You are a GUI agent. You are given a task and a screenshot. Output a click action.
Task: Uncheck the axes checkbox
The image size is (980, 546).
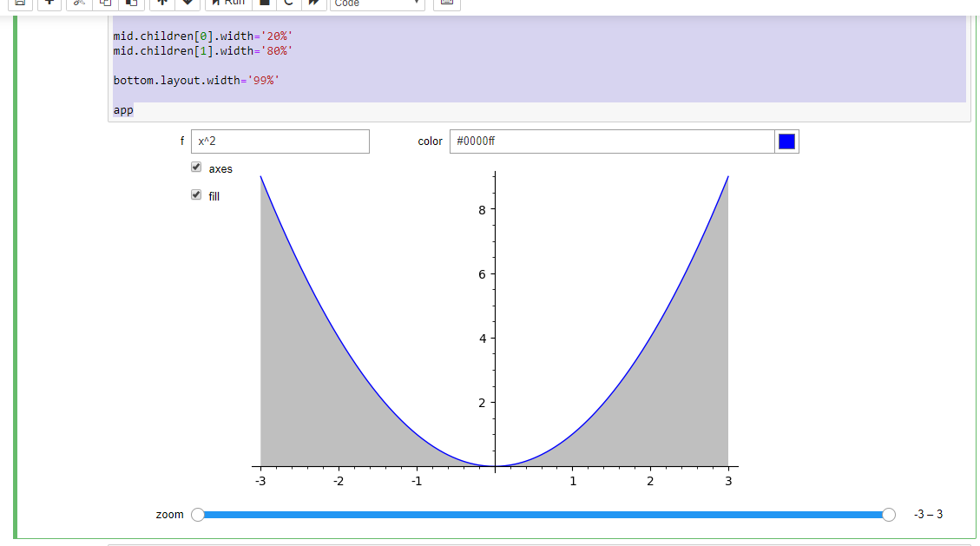coord(196,168)
